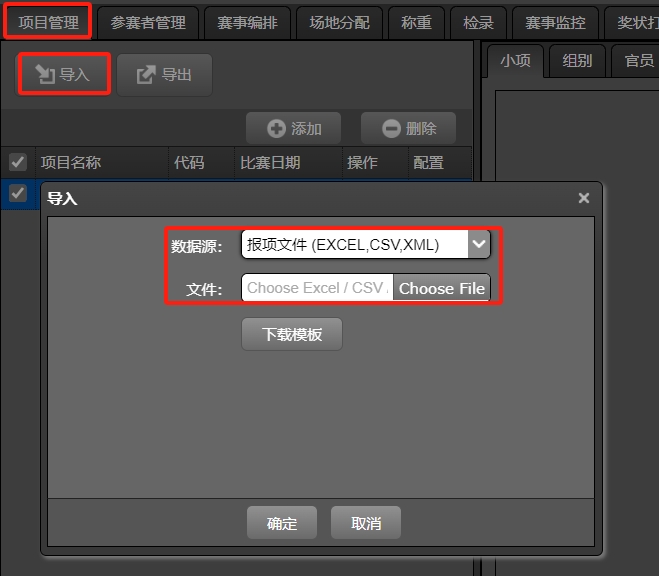Click the 导入 import arrow icon
Viewport: 659px width, 576px height.
pos(45,74)
